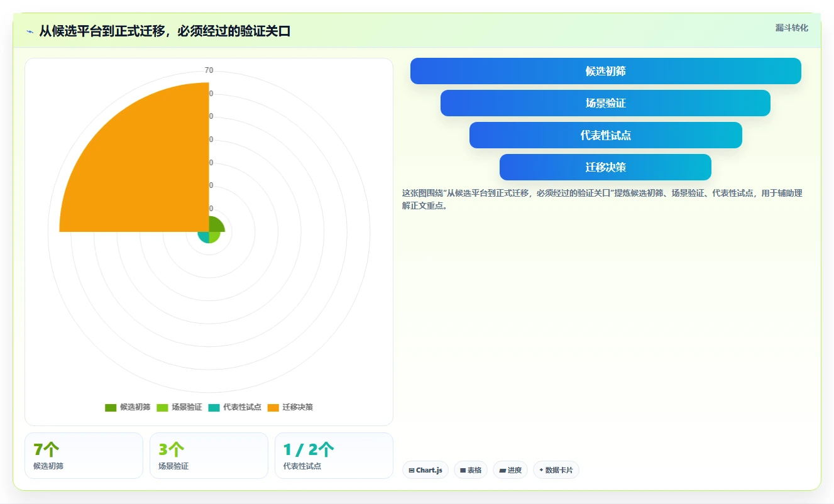Screen dimensions: 834x504
Task: Click the description paragraph below the funnel
Action: pyautogui.click(x=602, y=199)
